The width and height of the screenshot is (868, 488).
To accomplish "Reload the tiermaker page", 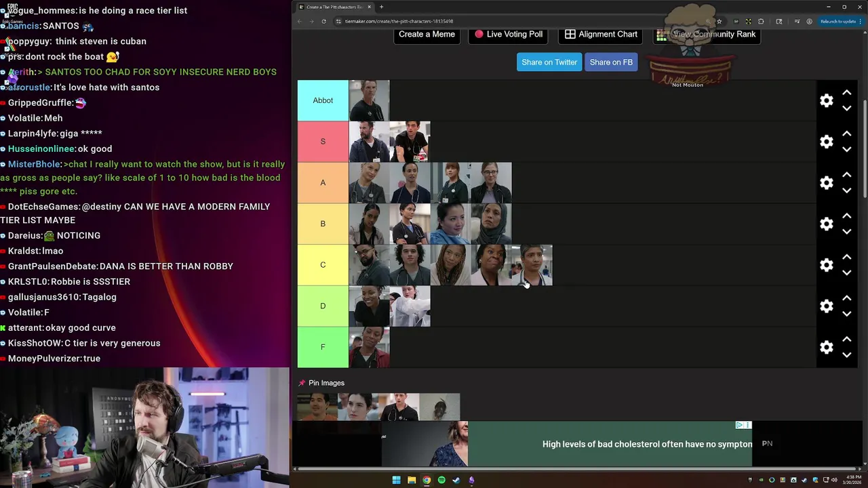I will tap(323, 21).
